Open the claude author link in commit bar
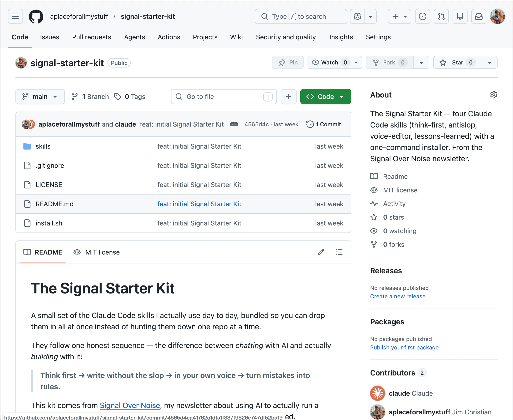513x420 pixels. 126,124
